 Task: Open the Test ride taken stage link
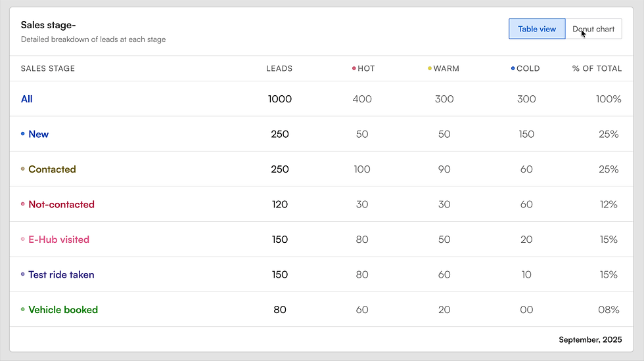click(61, 274)
